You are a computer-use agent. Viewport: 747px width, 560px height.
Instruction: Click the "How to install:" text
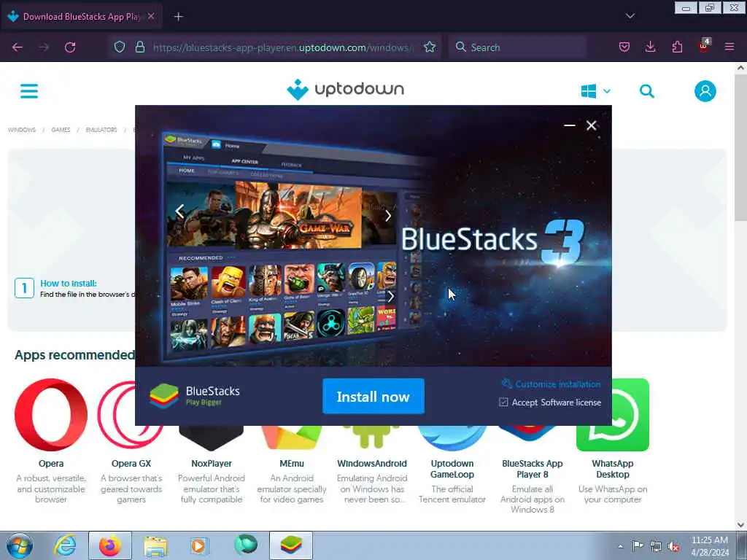[69, 284]
